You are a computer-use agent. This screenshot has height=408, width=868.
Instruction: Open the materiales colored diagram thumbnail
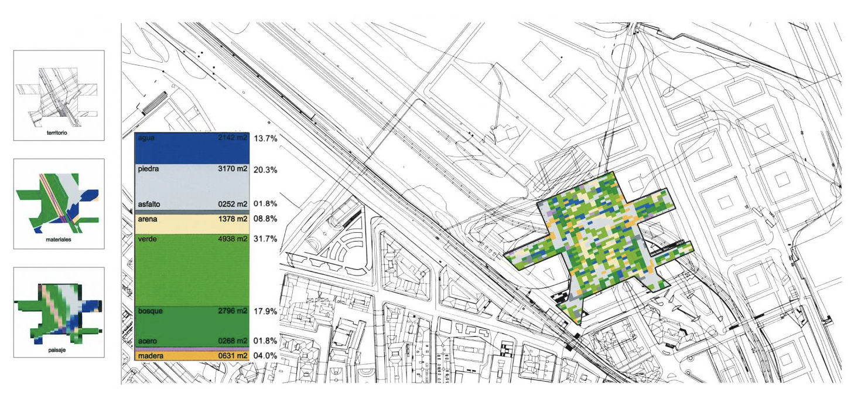pyautogui.click(x=59, y=203)
